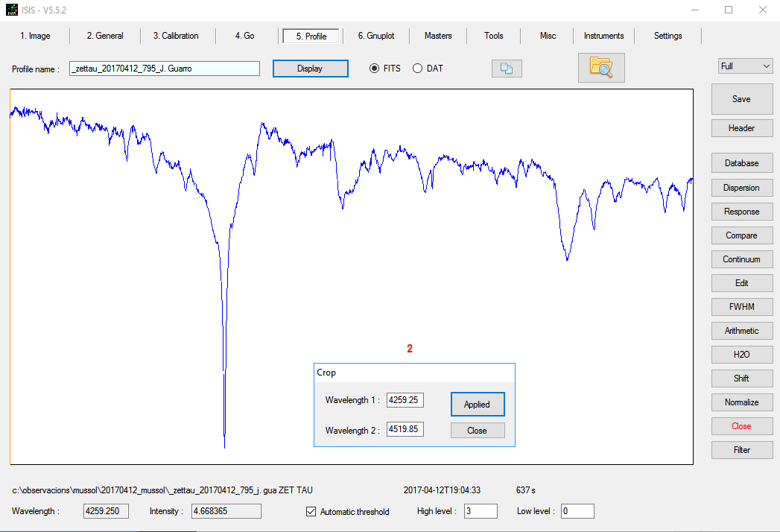The image size is (780, 532).
Task: Open the folder browse icon button
Action: tap(600, 68)
